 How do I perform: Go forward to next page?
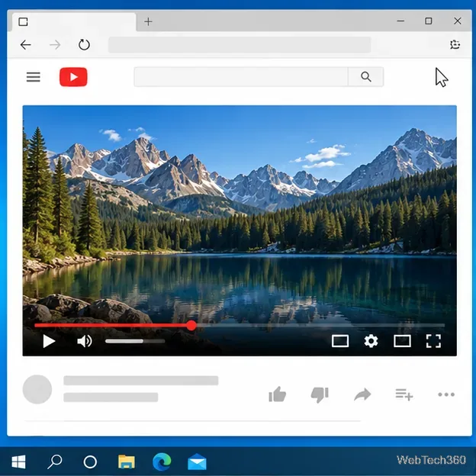(x=55, y=45)
